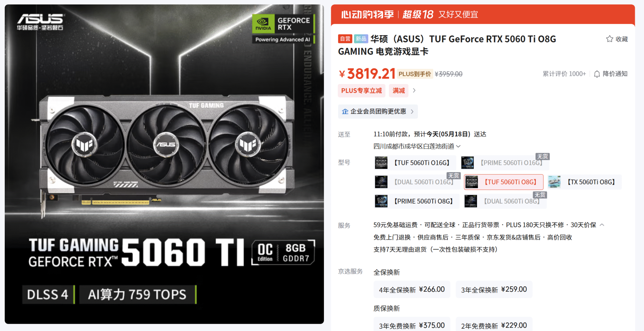Choose 4年全保换新 ¥266.00 service

(412, 289)
